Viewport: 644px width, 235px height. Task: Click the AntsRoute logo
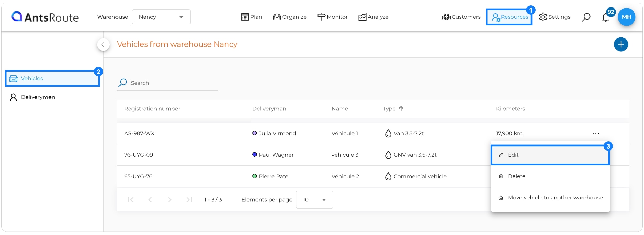[45, 17]
